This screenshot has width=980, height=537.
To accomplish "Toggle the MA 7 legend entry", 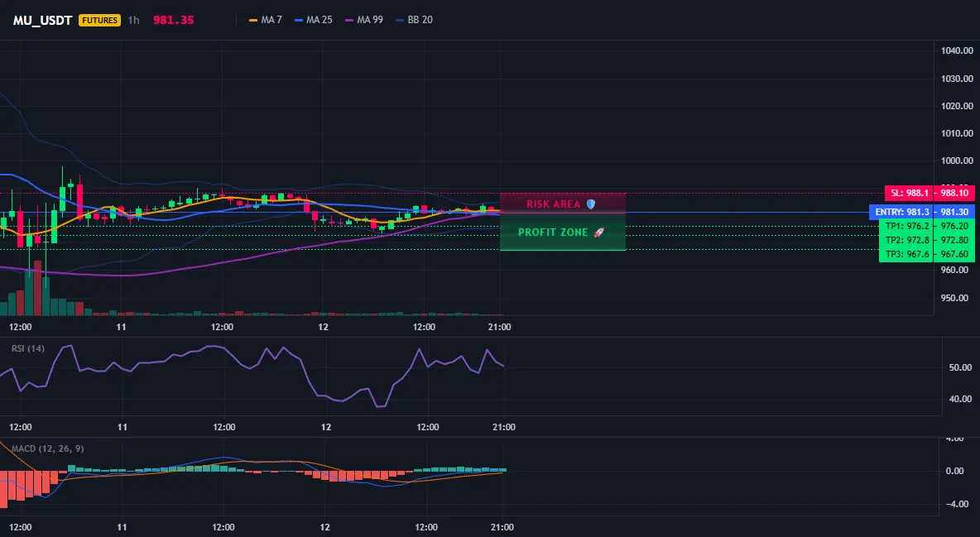I will click(x=266, y=20).
